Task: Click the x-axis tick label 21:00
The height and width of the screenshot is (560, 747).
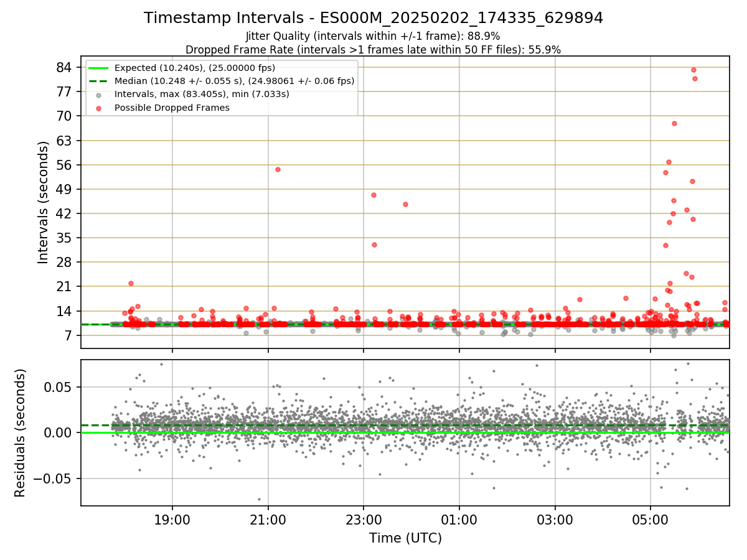Action: [268, 520]
